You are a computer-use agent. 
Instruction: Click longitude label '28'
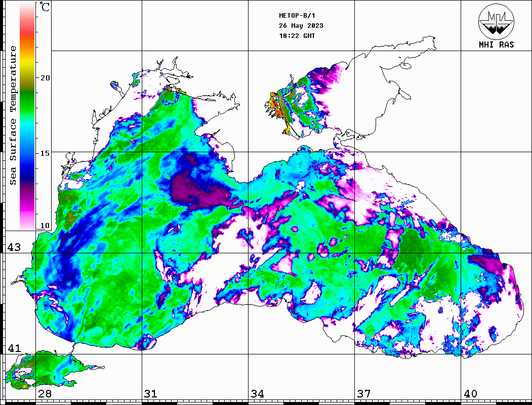pyautogui.click(x=45, y=394)
